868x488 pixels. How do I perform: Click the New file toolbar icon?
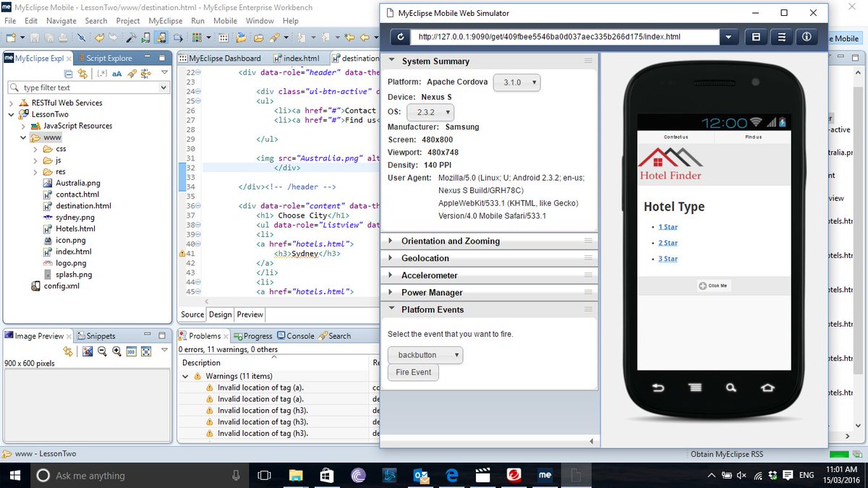[x=11, y=38]
